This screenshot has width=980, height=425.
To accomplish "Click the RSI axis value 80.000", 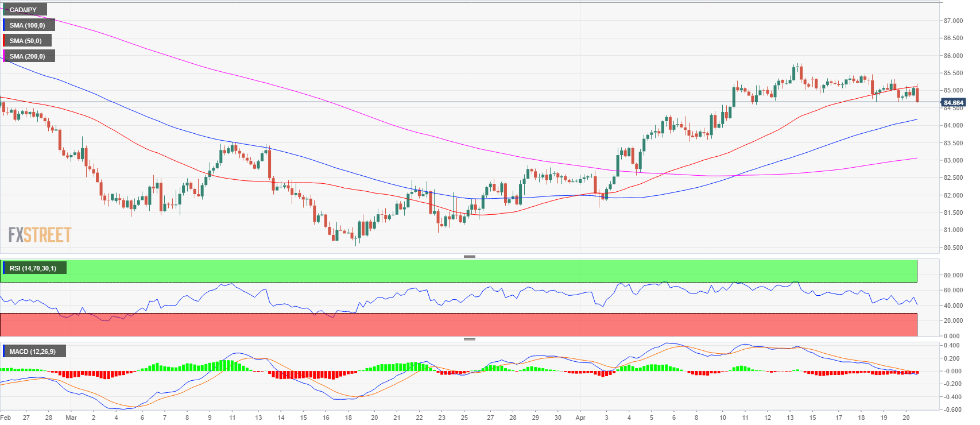I will pos(953,275).
